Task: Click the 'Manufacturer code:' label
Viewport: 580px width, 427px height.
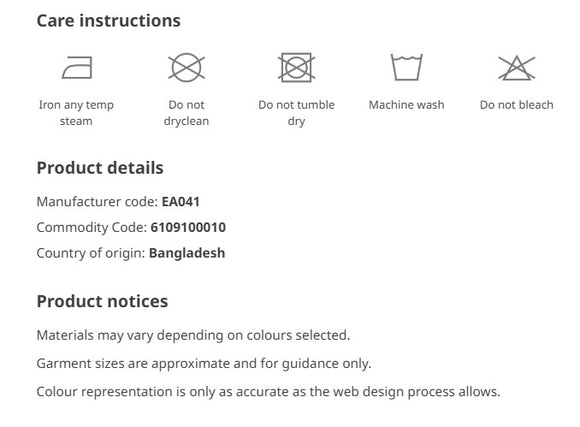Action: pos(98,202)
